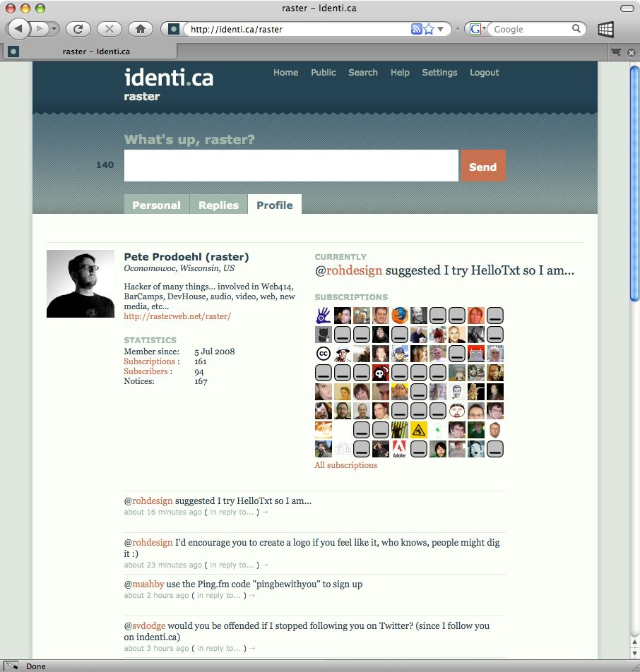This screenshot has width=640, height=672.
Task: Click the 'Oconomowoc, Wisconsin, US' location text
Action: click(179, 268)
